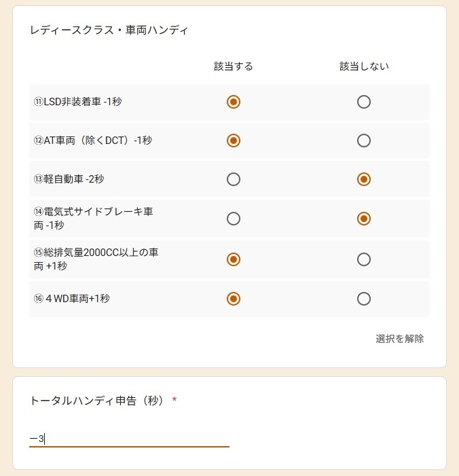Viewport: 459px width, 476px height.
Task: Select 該当しない for ⑭電気式サイドブレーキ車両
Action: [x=364, y=219]
